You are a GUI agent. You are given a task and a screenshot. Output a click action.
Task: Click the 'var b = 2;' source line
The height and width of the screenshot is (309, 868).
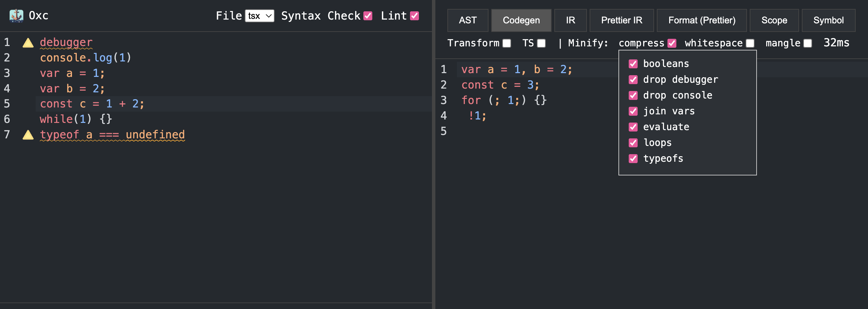(72, 89)
